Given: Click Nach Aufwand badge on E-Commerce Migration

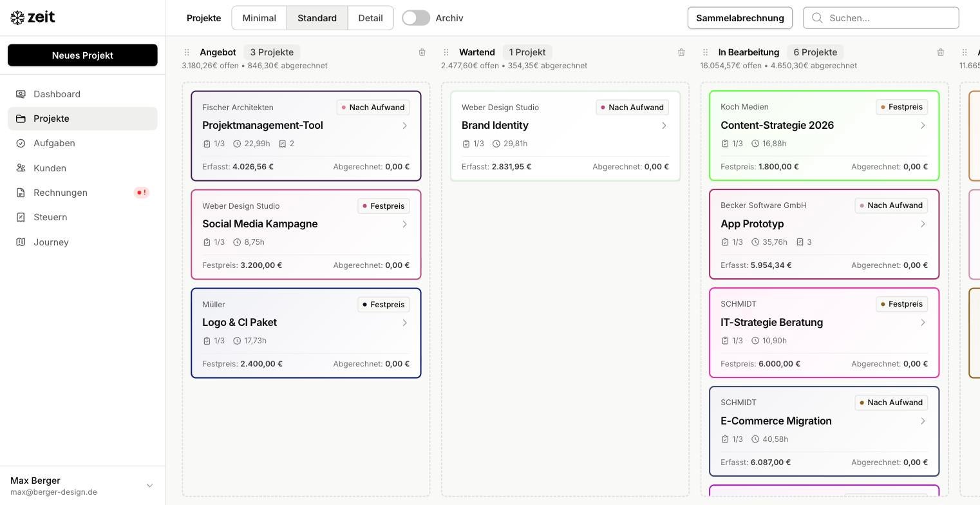Looking at the screenshot, I should (891, 403).
